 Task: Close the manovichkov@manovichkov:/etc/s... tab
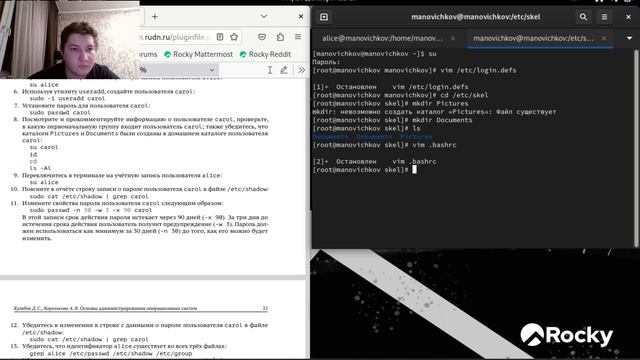click(x=604, y=38)
